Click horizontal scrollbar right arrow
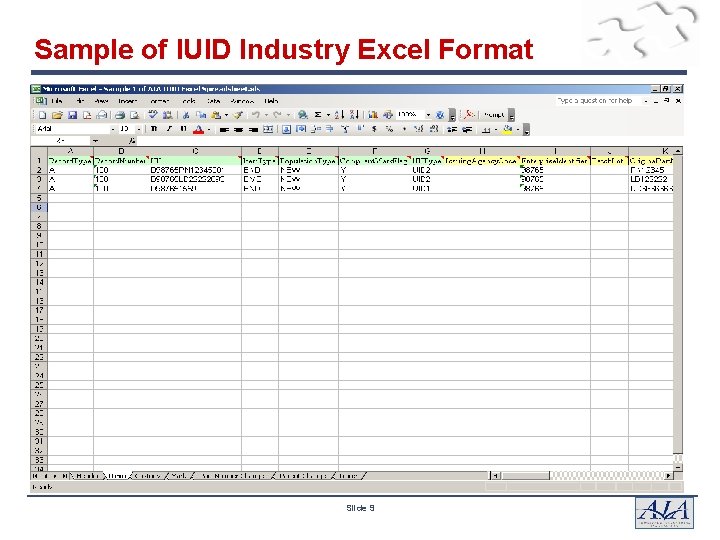 pyautogui.click(x=669, y=476)
